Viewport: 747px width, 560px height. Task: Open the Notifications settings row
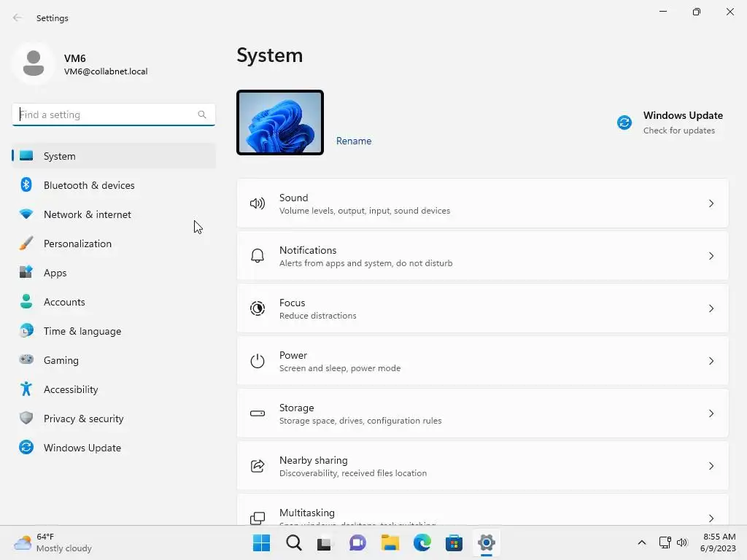point(483,256)
